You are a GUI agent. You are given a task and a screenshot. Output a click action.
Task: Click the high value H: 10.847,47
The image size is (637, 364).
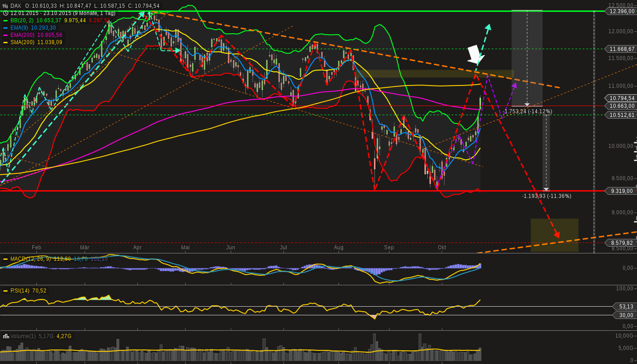click(x=76, y=6)
